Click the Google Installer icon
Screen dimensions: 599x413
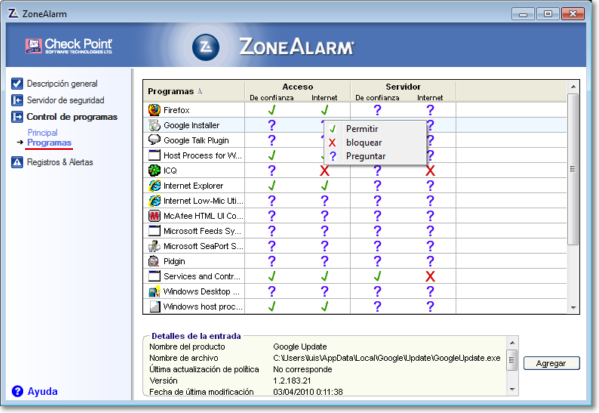click(x=154, y=125)
